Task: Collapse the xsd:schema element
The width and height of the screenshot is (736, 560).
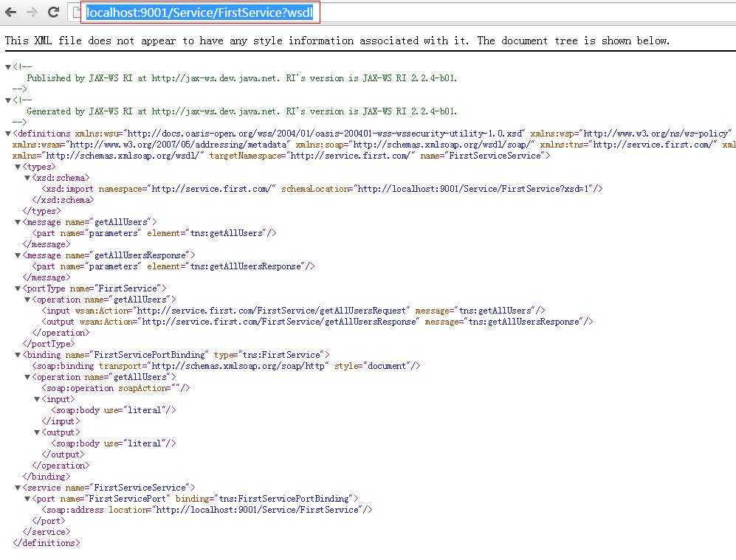Action: [27, 179]
